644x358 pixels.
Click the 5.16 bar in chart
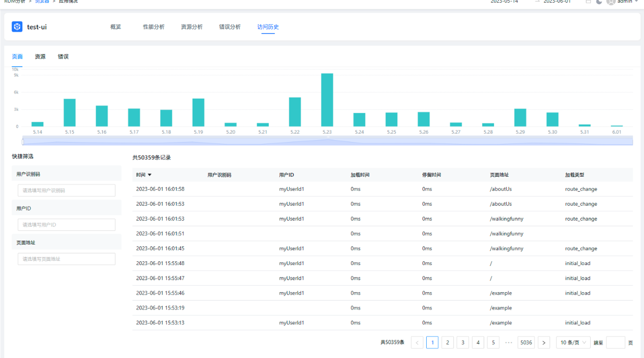102,116
